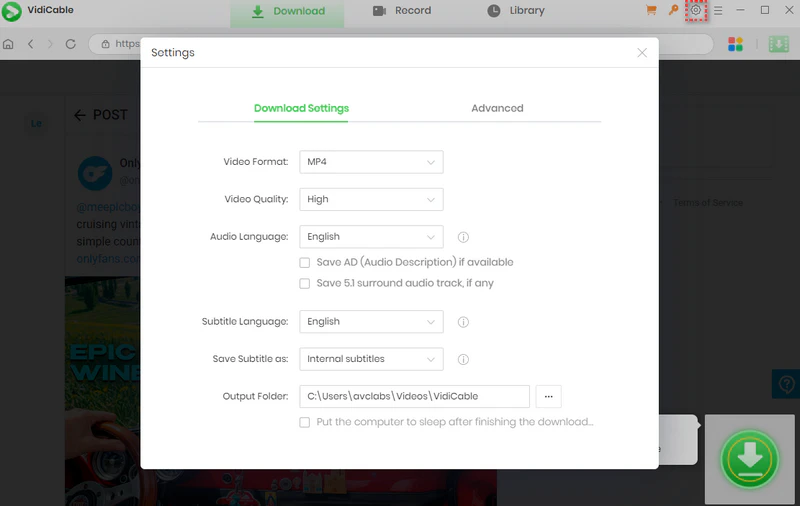Enable Save 5.1 surround audio track checkbox
The image size is (800, 506).
[x=305, y=284]
